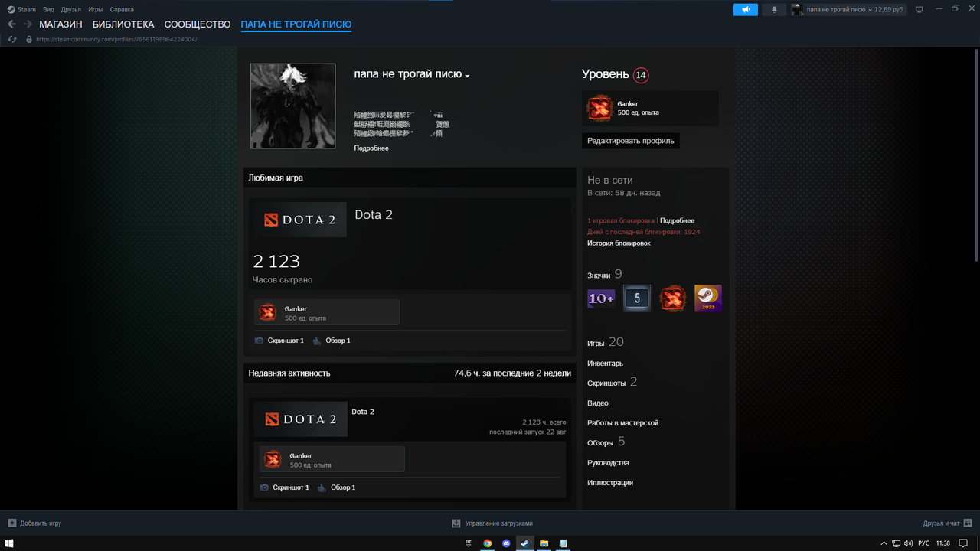Click the Steam logo in top-left corner
The width and height of the screenshot is (980, 551).
[10, 9]
